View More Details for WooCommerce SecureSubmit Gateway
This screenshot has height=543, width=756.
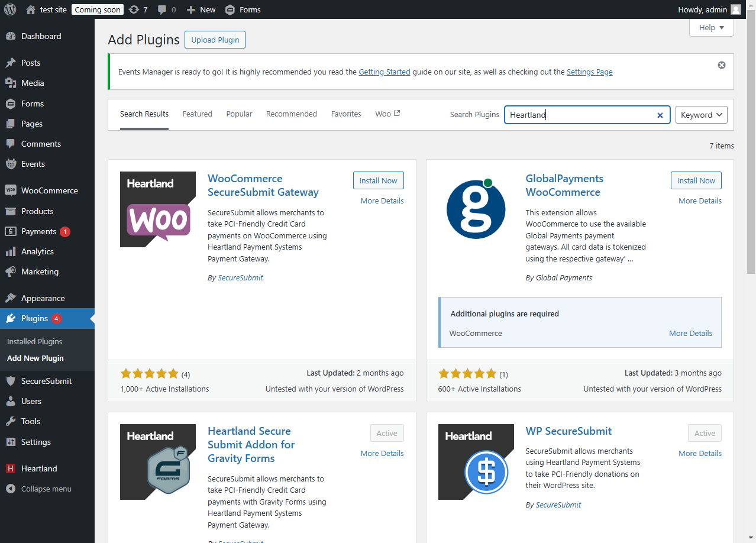(382, 201)
